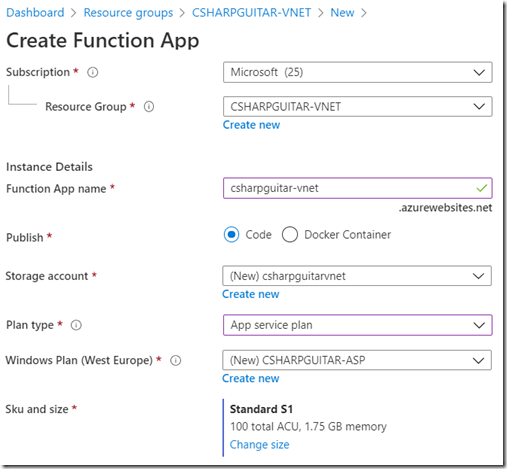Open the Storage account dropdown
Image resolution: width=507 pixels, height=469 pixels.
pos(357,276)
